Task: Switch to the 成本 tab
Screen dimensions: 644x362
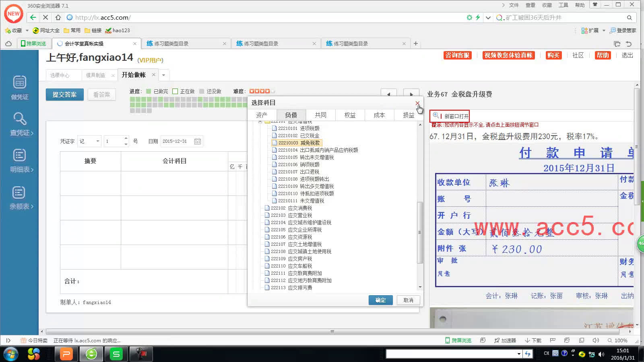Action: (379, 115)
